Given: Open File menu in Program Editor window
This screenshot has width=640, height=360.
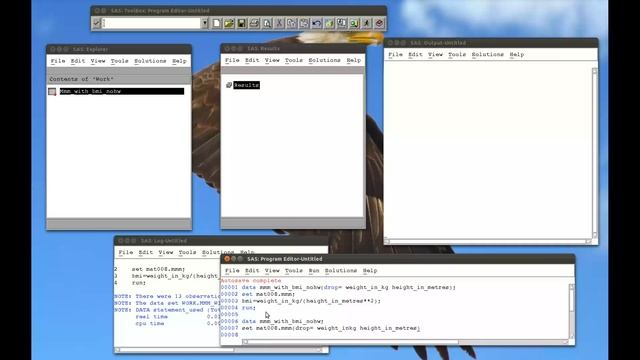Looking at the screenshot, I should [x=232, y=271].
